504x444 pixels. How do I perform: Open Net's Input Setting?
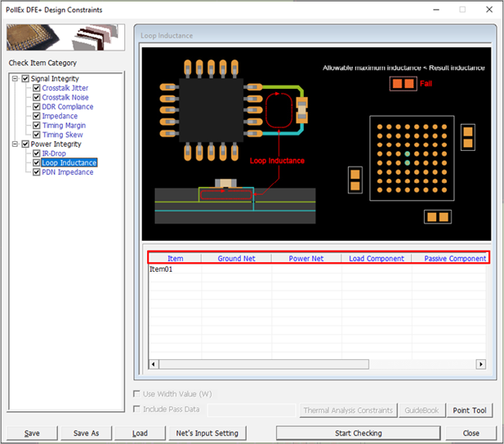[207, 433]
